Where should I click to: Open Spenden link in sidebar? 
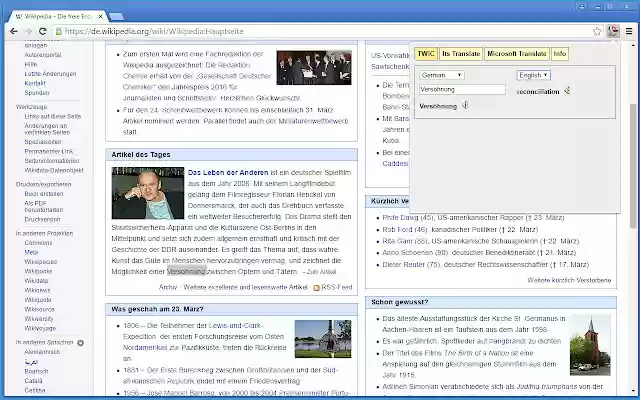pyautogui.click(x=37, y=93)
